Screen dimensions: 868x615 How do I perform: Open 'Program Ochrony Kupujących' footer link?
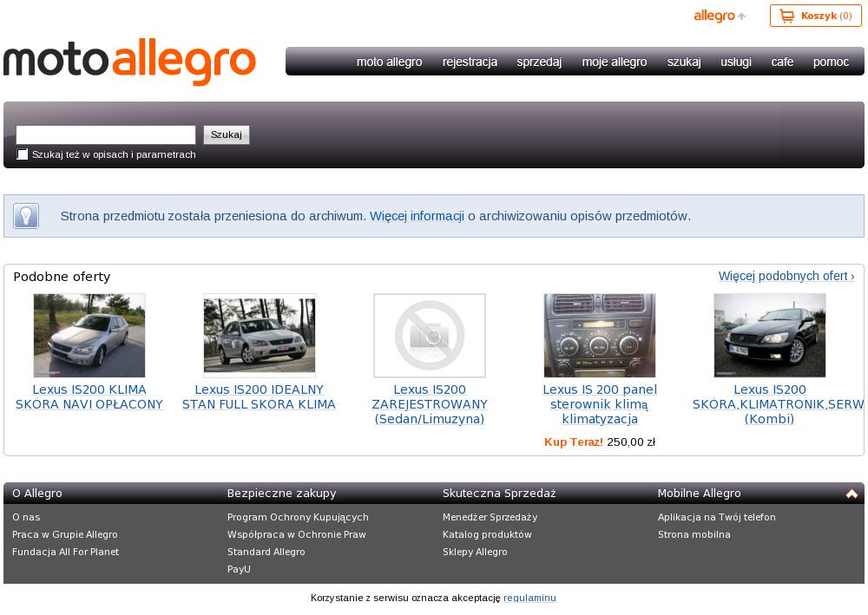point(298,517)
